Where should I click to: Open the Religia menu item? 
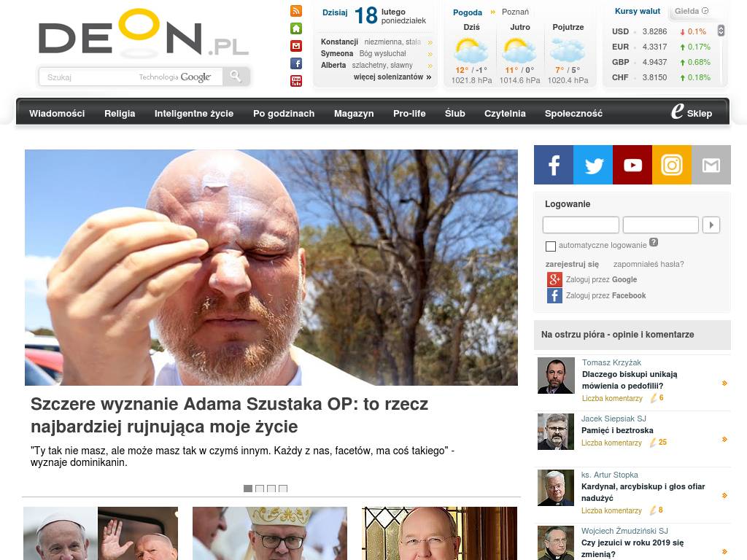tap(120, 113)
